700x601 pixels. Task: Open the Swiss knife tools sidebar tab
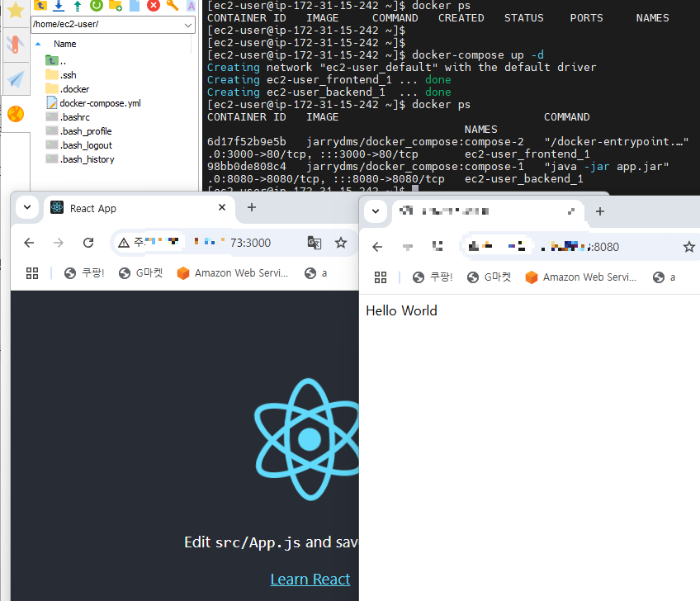click(x=15, y=45)
